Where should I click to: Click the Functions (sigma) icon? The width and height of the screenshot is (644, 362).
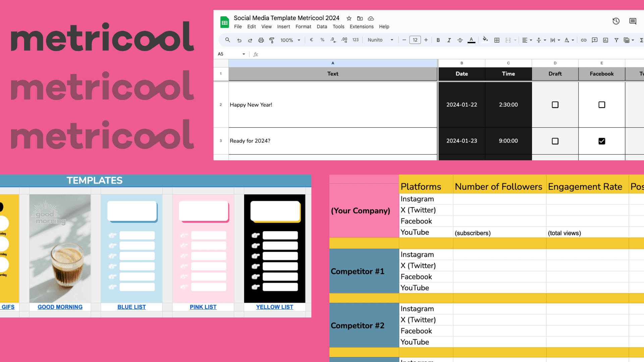(x=642, y=40)
